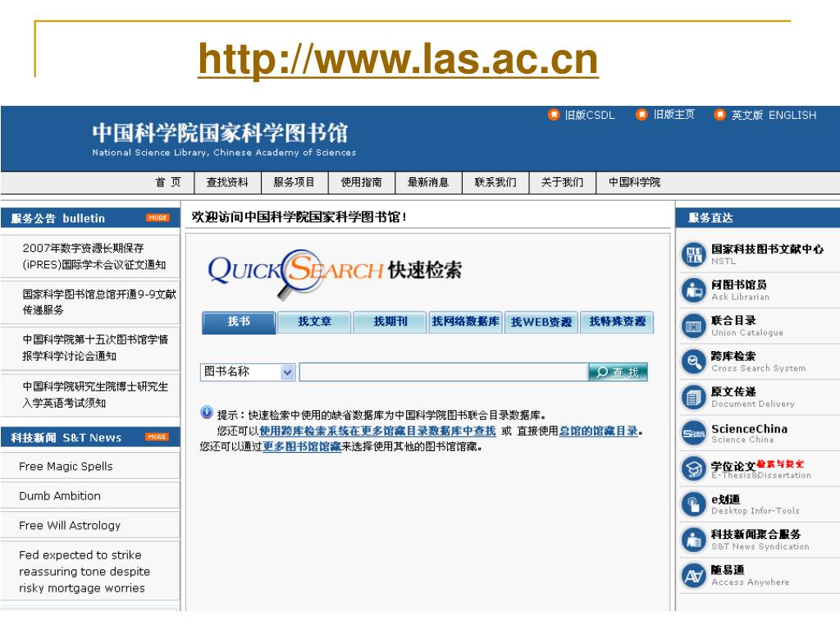
Task: Click the 跨库检索 text link
Action: pyautogui.click(x=733, y=356)
